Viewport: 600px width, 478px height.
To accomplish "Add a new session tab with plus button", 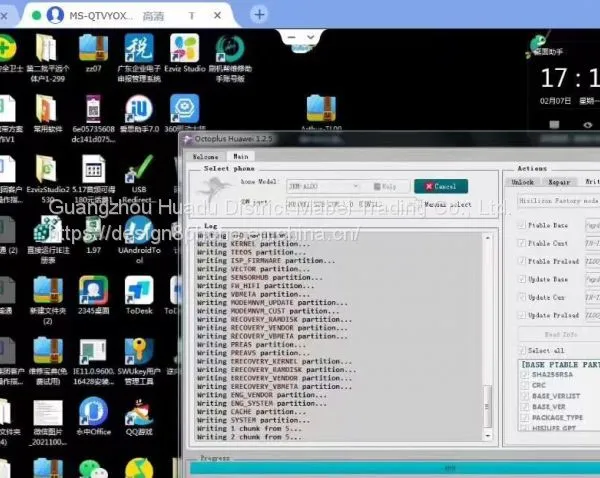I will (x=259, y=15).
